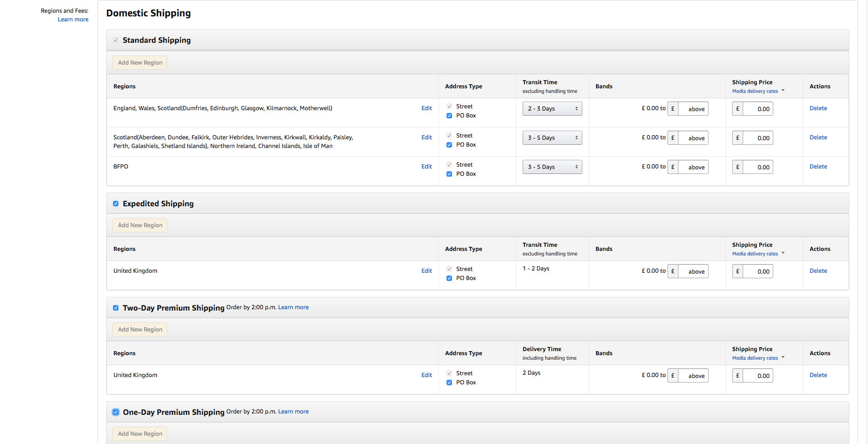Click band upper limit field for Two-Day Premium
Viewport: 868px width, 444px height.
(693, 376)
